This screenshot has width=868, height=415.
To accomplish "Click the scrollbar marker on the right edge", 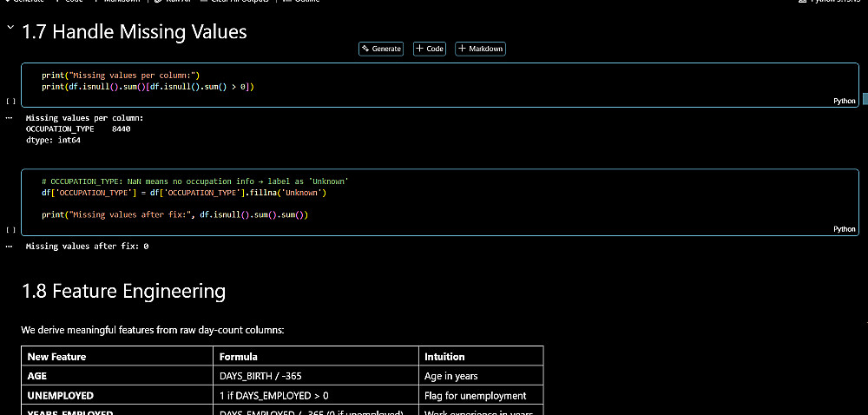I will coord(865,100).
